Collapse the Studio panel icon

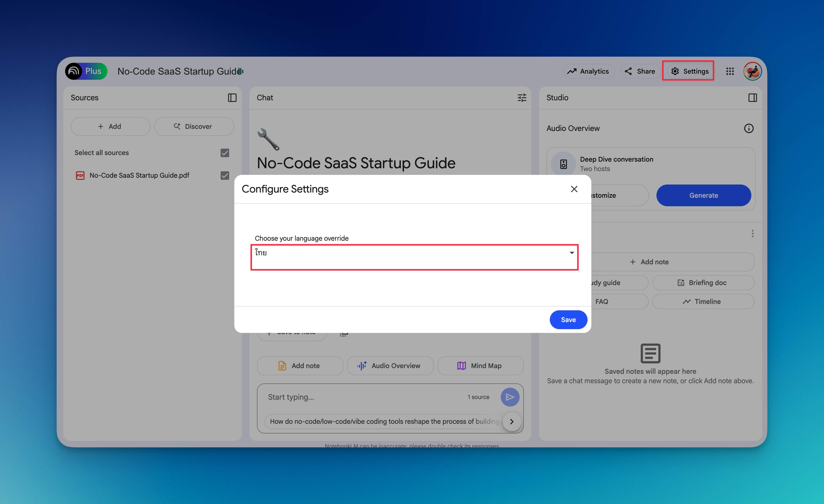(x=753, y=98)
